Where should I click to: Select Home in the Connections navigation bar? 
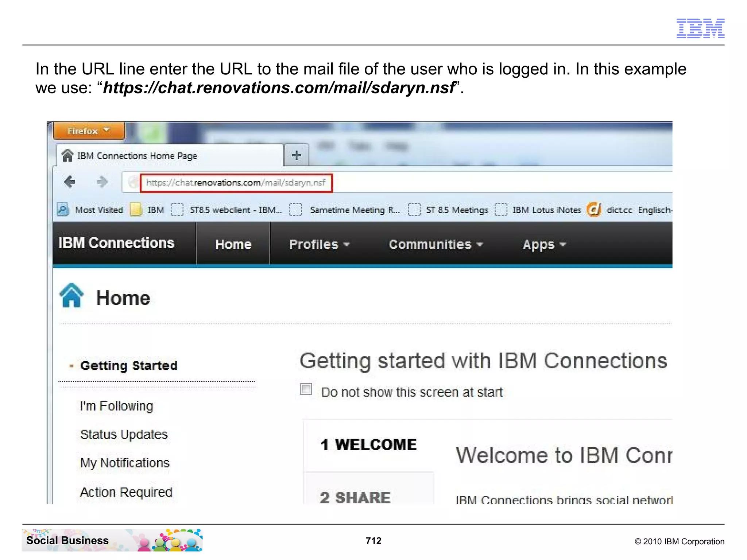(233, 244)
